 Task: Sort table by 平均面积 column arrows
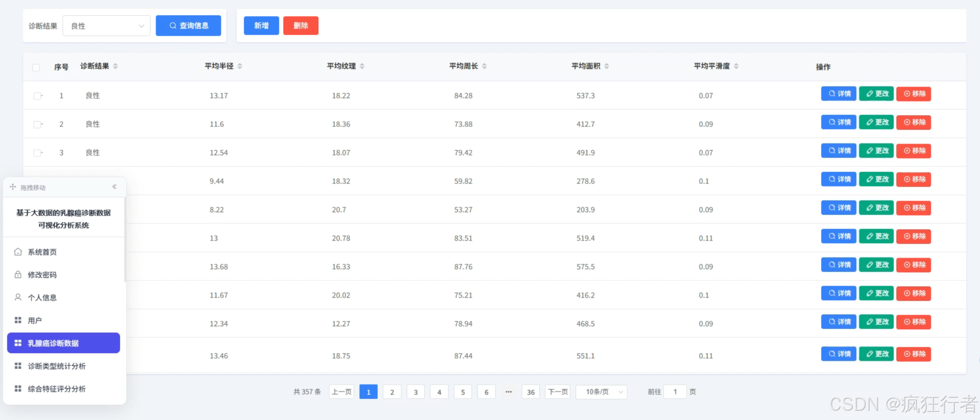pos(607,66)
